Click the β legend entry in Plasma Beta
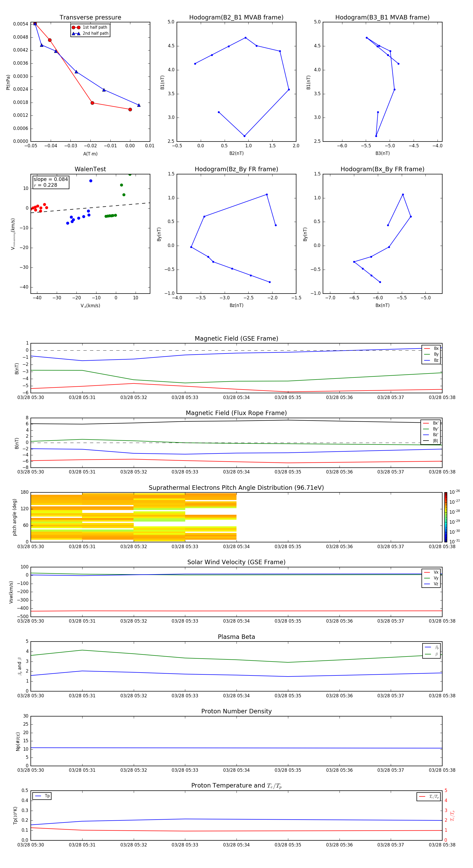 coord(431,654)
